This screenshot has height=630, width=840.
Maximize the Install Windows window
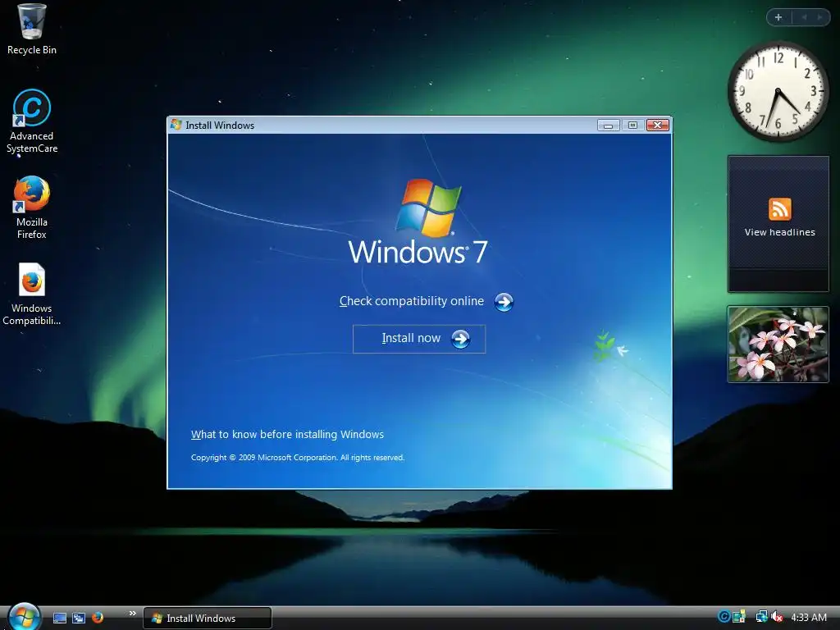coord(632,126)
